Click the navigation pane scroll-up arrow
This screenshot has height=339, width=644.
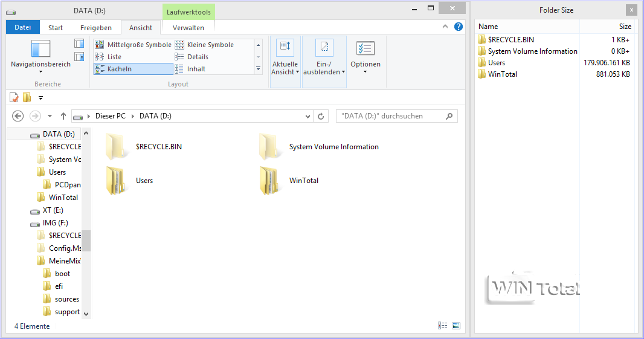(86, 133)
